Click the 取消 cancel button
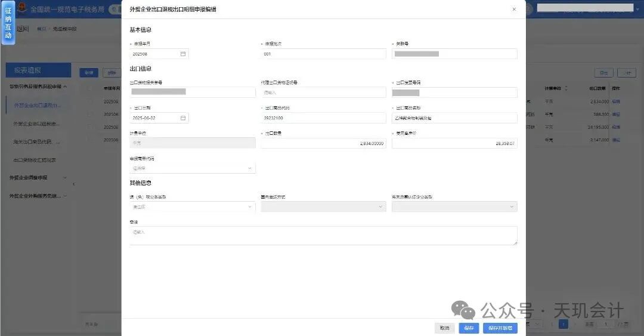Viewport: 644px width, 336px height. click(x=444, y=328)
